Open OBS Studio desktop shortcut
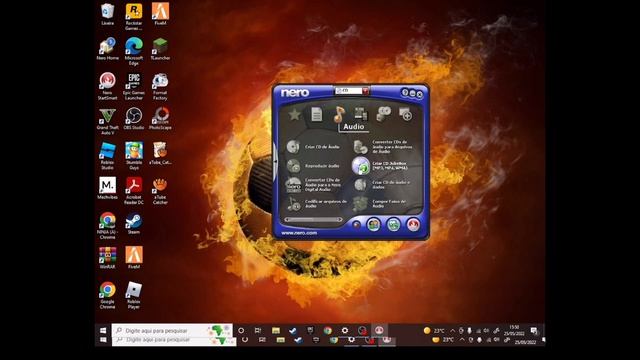Viewport: 640px width, 360px height. coord(134,119)
